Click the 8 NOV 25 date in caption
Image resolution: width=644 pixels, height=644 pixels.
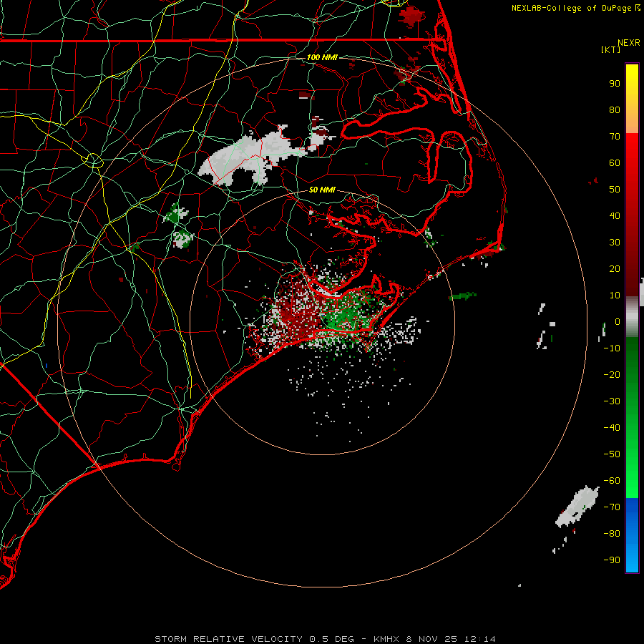[431, 639]
